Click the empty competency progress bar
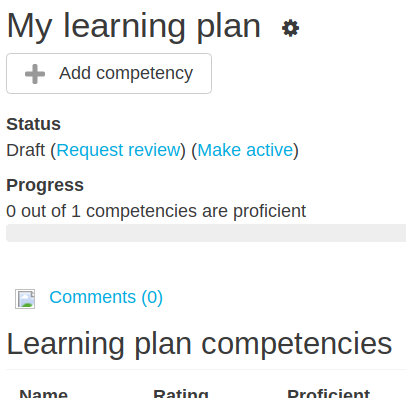The image size is (406, 398). click(x=206, y=233)
